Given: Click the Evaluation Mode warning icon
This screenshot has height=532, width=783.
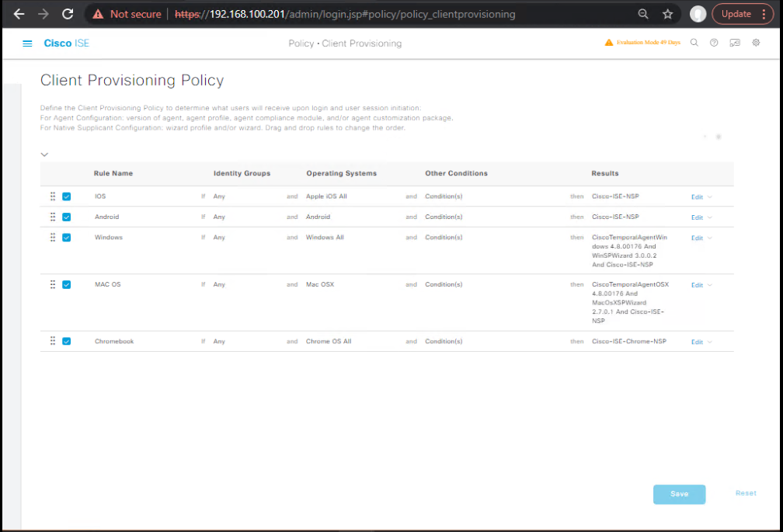Looking at the screenshot, I should point(609,43).
